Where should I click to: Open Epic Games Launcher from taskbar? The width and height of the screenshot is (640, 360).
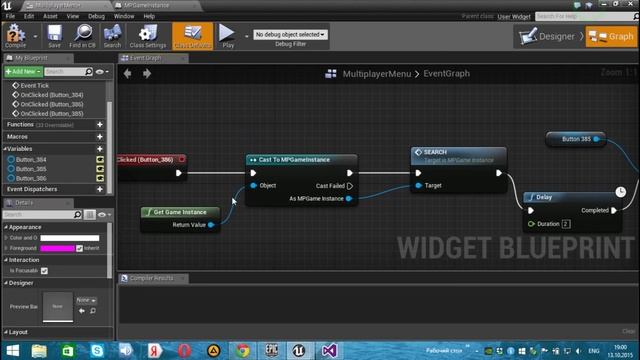(x=271, y=351)
